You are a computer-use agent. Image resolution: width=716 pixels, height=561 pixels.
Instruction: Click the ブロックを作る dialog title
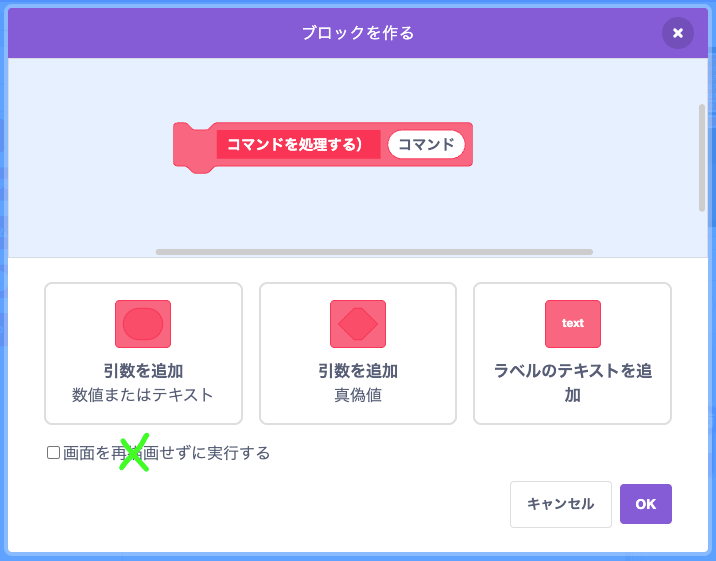[358, 33]
